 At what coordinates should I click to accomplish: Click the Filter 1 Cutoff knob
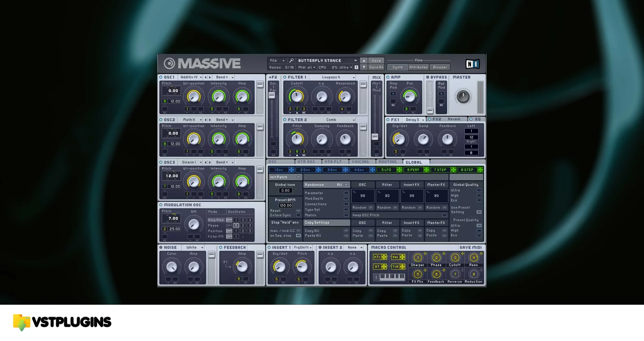click(x=297, y=96)
